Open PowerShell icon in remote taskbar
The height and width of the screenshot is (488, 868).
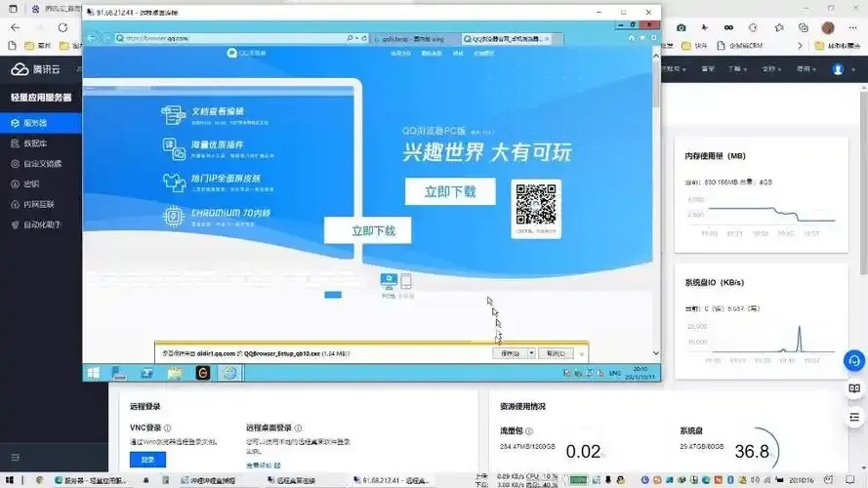click(x=146, y=373)
